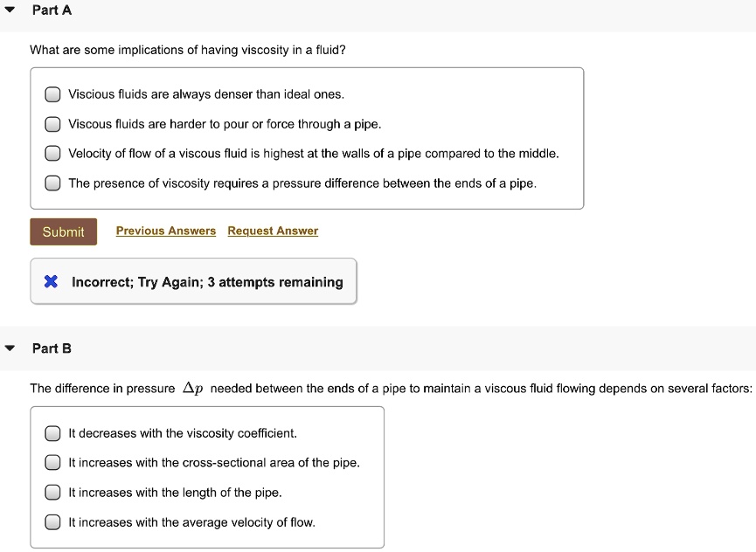Click the Part A question text

coord(188,50)
